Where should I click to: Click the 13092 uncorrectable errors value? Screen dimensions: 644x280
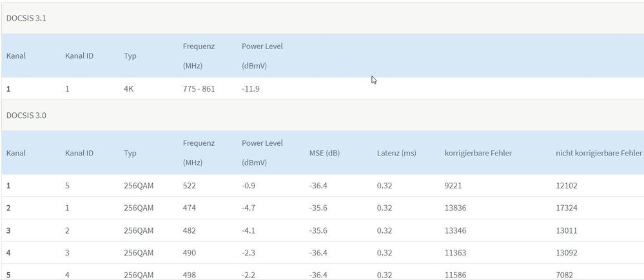point(567,253)
